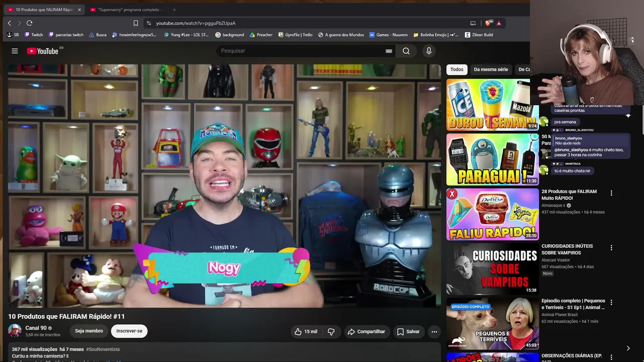Image resolution: width=644 pixels, height=362 pixels.
Task: Open options for Pequenos e Terríveis episode
Action: [611, 303]
